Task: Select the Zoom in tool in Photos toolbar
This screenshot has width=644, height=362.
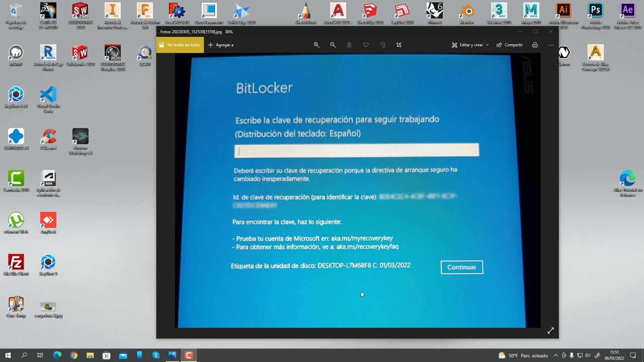Action: 316,45
